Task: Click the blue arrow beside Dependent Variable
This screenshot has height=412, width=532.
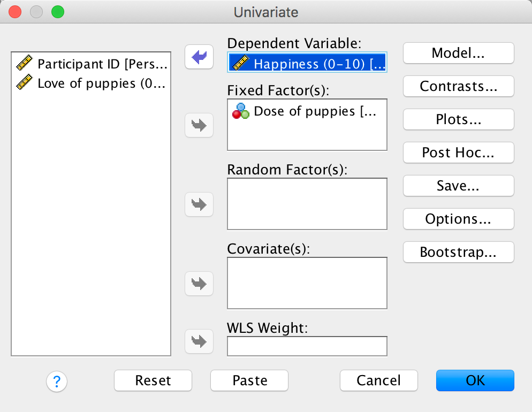Action: click(199, 57)
